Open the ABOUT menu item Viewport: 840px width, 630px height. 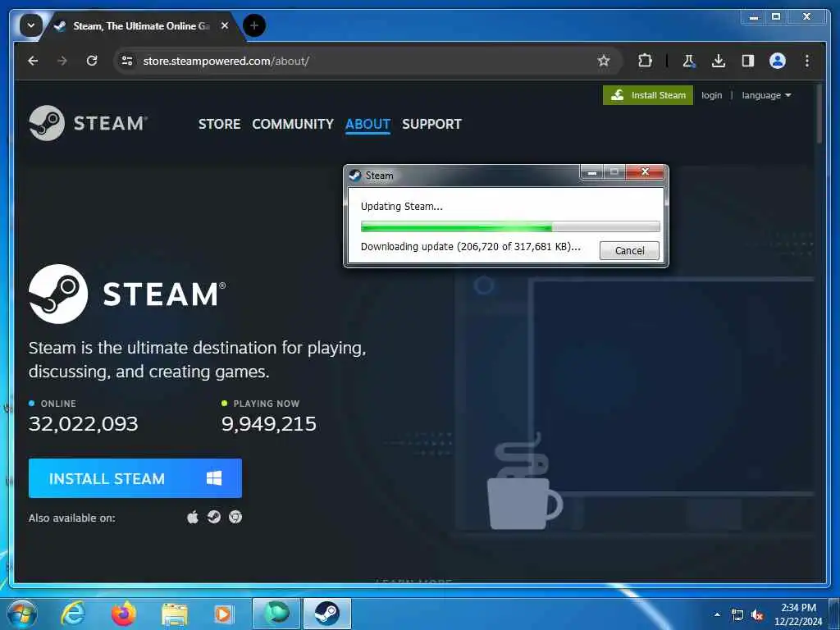point(367,125)
